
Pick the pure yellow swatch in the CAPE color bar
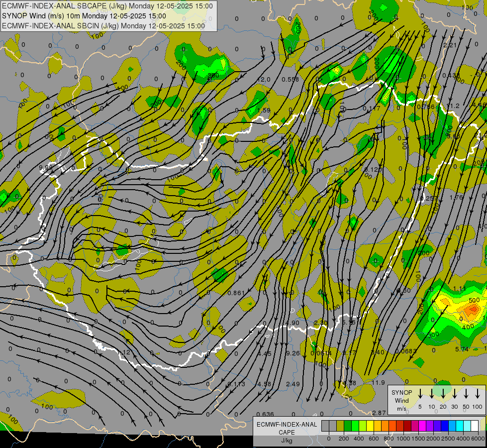[x=370, y=426]
